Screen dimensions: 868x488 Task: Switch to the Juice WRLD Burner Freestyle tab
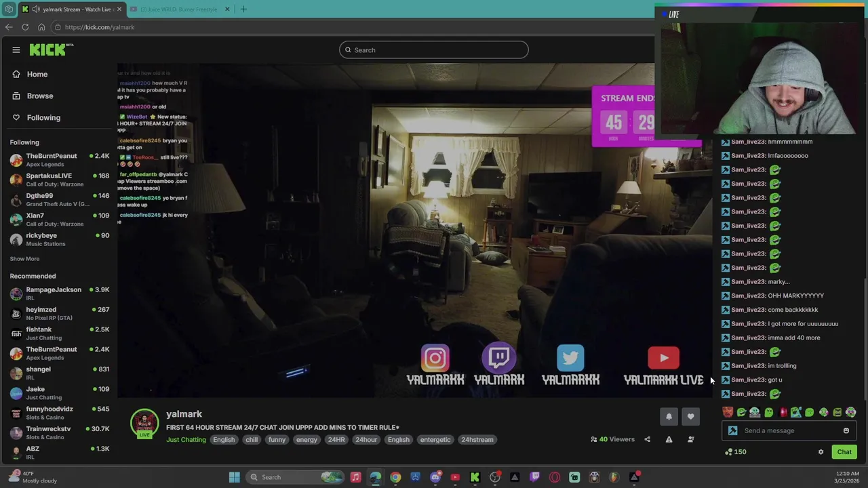coord(180,9)
